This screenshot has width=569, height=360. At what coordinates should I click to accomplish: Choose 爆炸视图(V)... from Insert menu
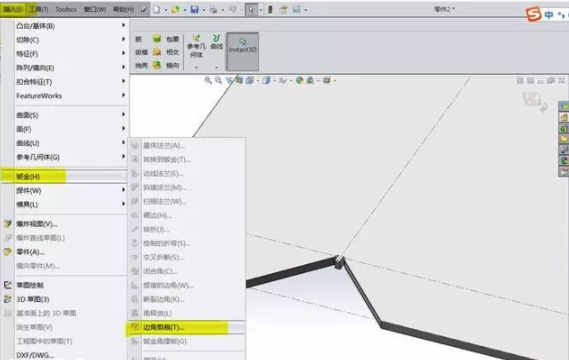(37, 224)
